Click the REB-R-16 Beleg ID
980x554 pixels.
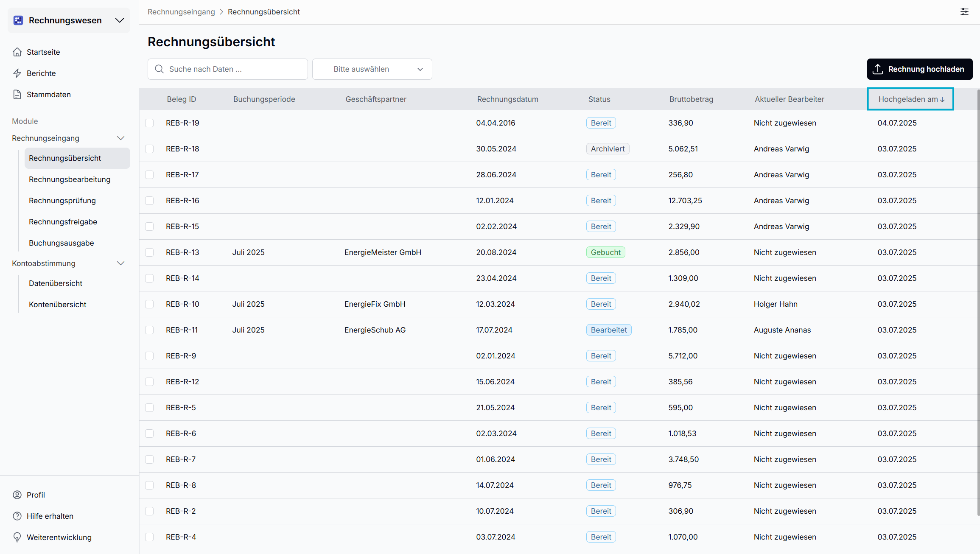(182, 201)
